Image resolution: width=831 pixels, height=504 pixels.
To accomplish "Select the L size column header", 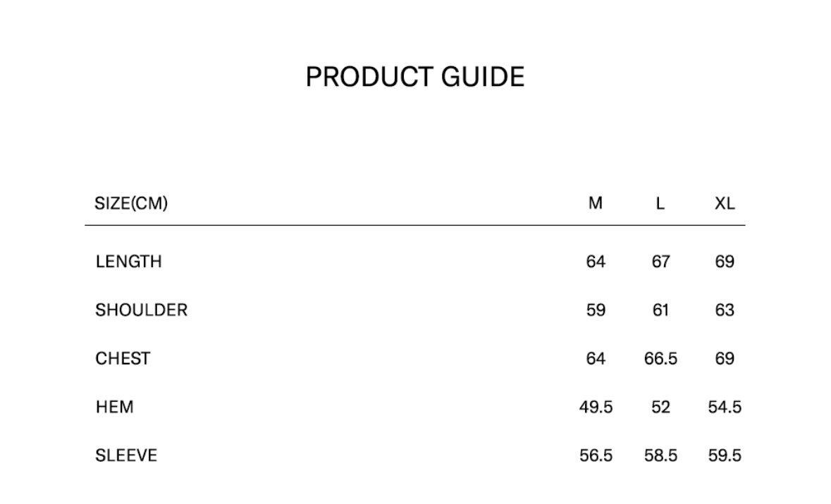I will pos(660,204).
